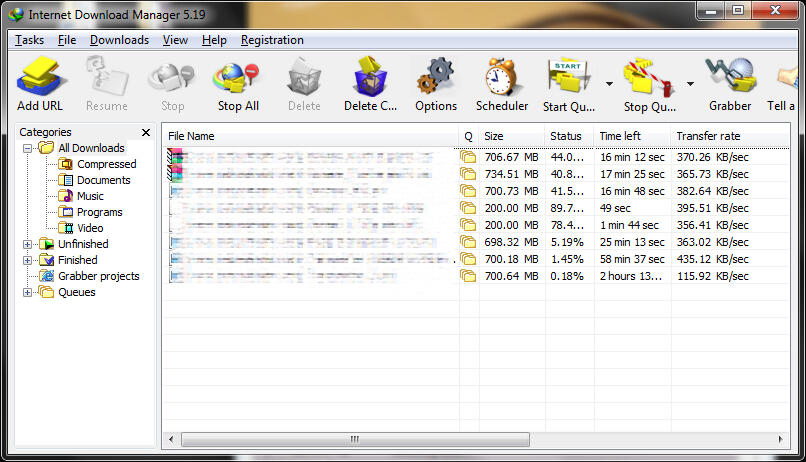The image size is (806, 462).
Task: Click the Video category folder icon
Action: point(65,228)
